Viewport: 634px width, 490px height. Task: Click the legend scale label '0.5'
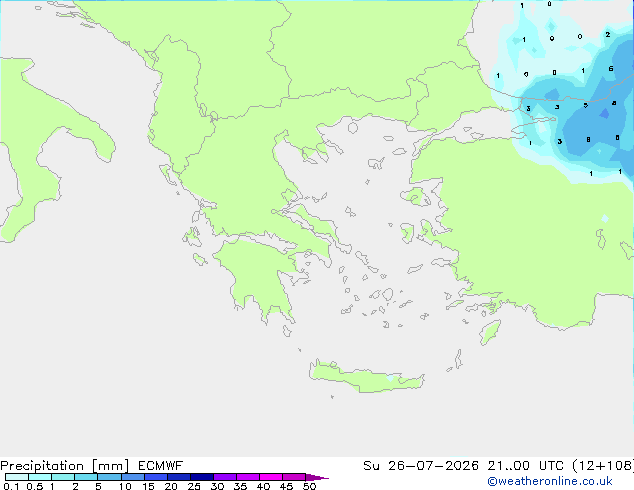[x=35, y=486]
